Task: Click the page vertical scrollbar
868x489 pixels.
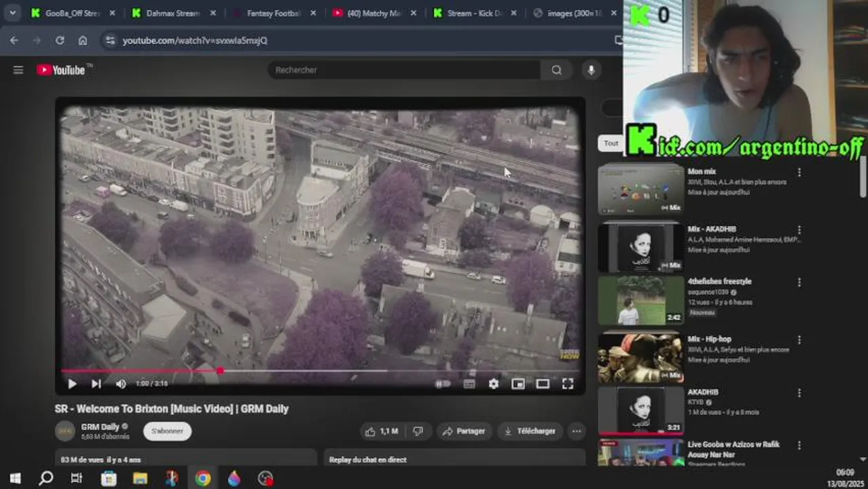Action: point(863,177)
